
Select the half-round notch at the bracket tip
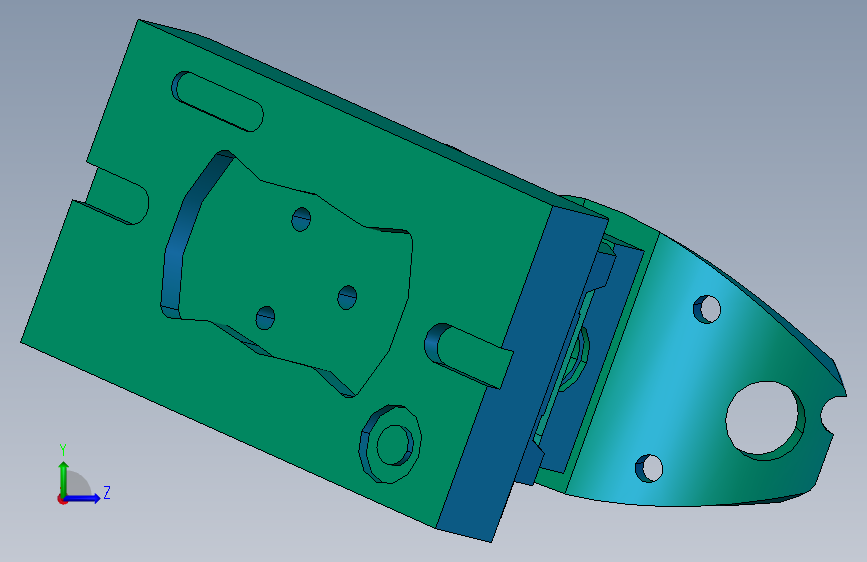point(833,415)
